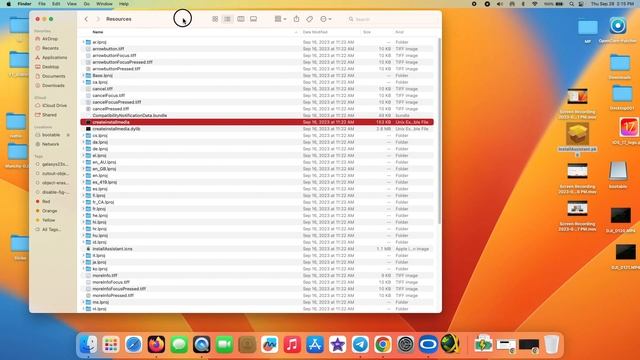Open iCloud Drive in the sidebar
This screenshot has height=360, width=640.
(x=54, y=105)
